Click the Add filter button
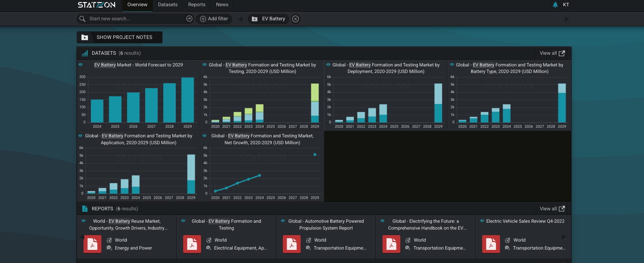Viewport: 644px width, 263px height. pos(214,19)
